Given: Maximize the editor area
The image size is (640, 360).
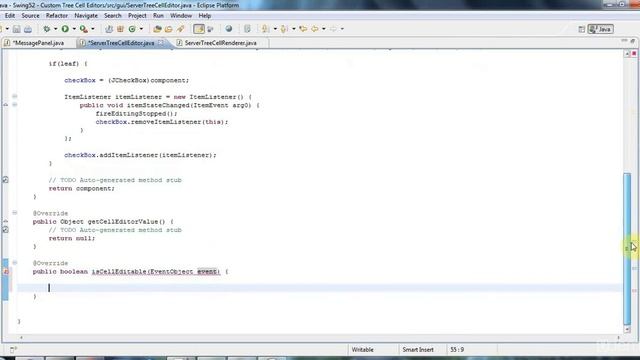Looking at the screenshot, I should pos(633,41).
